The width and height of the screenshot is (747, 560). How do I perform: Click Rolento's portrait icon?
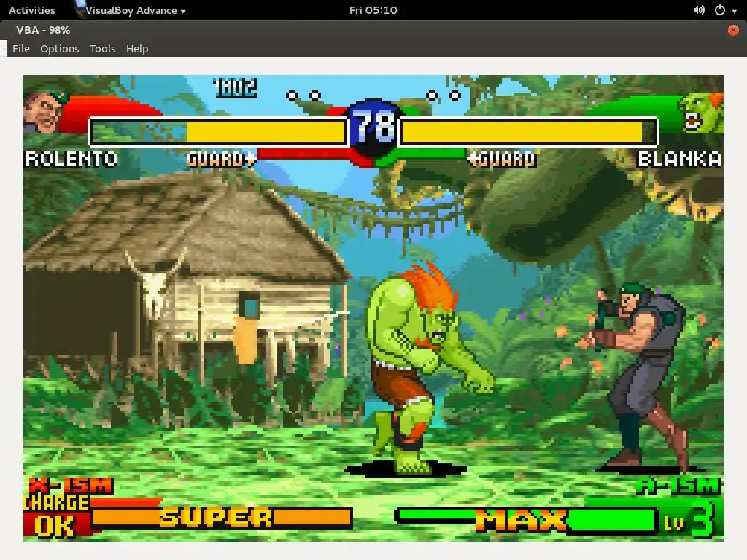click(44, 112)
